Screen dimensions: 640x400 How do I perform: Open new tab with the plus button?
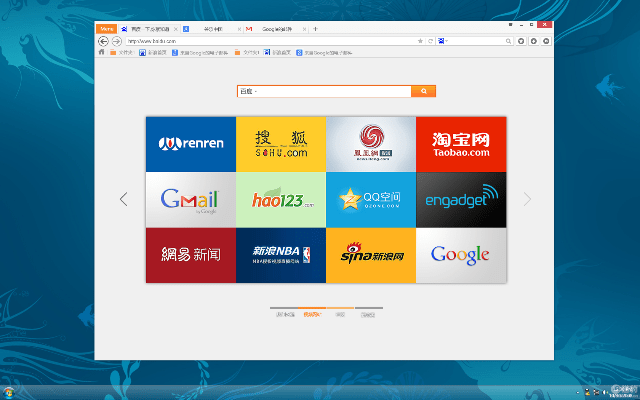click(315, 29)
